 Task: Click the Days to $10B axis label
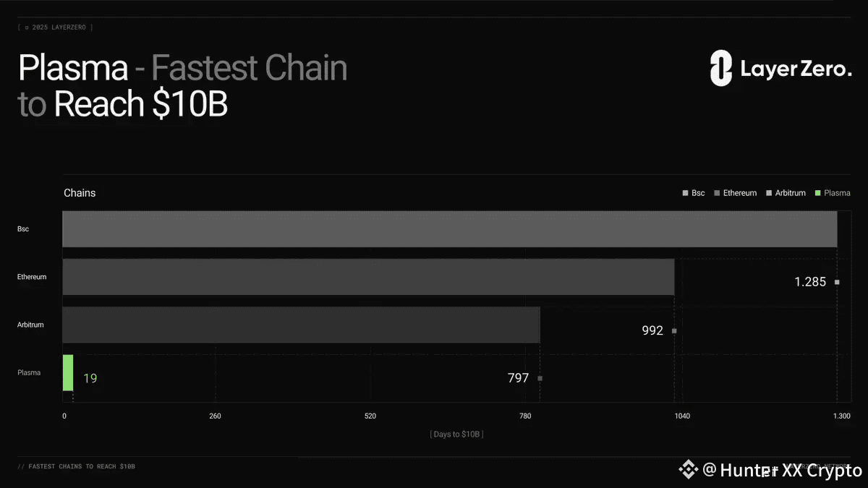tap(456, 434)
